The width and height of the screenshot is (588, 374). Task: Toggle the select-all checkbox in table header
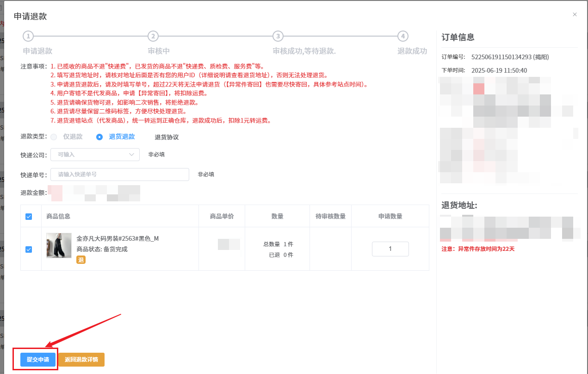click(x=29, y=217)
